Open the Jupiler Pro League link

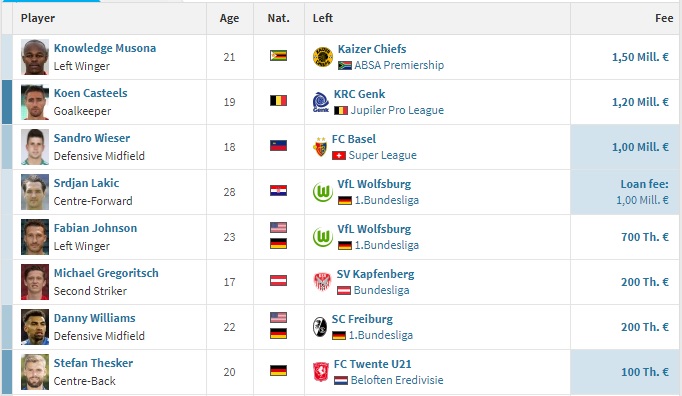(397, 110)
